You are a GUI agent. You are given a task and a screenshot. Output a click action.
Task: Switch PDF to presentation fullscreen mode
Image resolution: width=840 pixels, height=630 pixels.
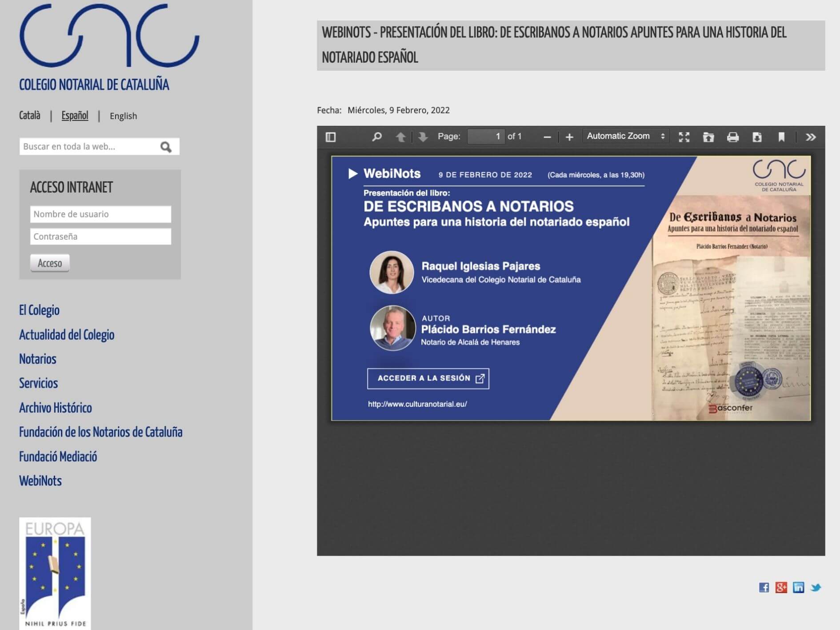[684, 137]
